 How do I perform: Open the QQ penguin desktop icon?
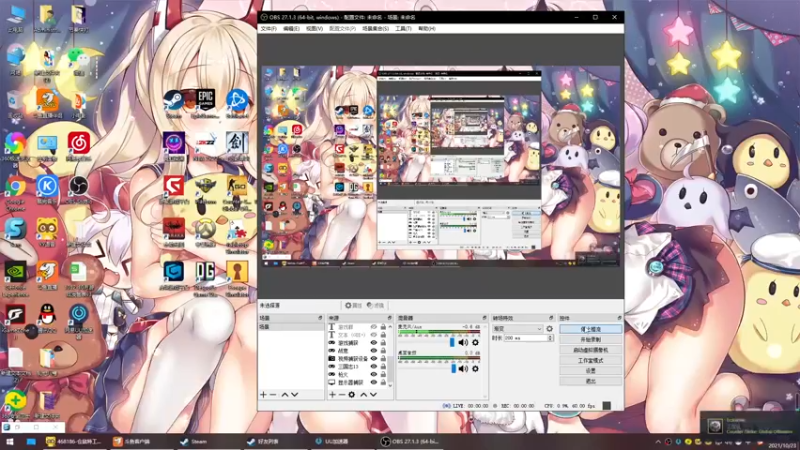(47, 319)
